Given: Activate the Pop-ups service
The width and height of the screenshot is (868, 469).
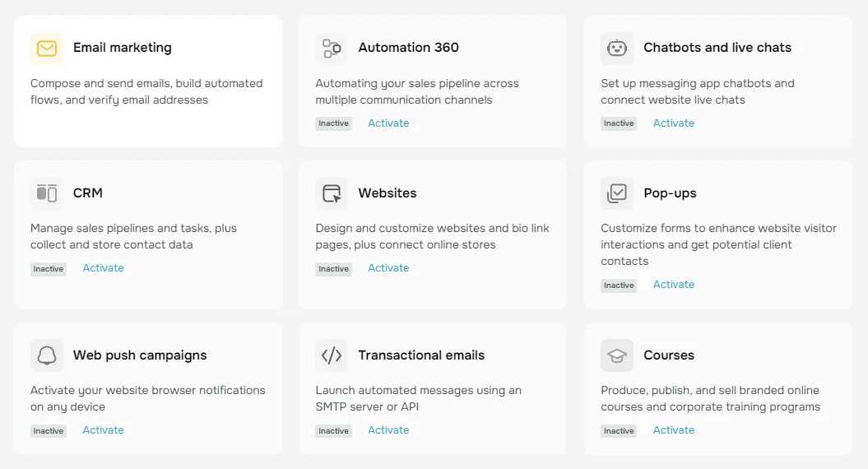Looking at the screenshot, I should point(673,285).
